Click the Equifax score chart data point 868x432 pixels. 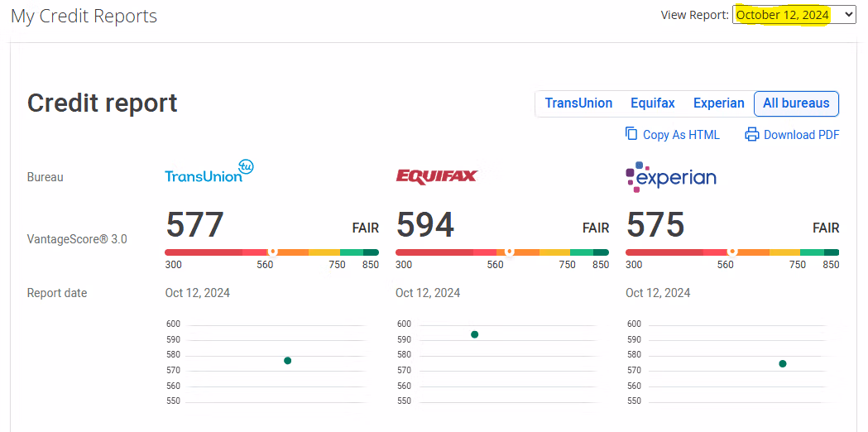(474, 334)
